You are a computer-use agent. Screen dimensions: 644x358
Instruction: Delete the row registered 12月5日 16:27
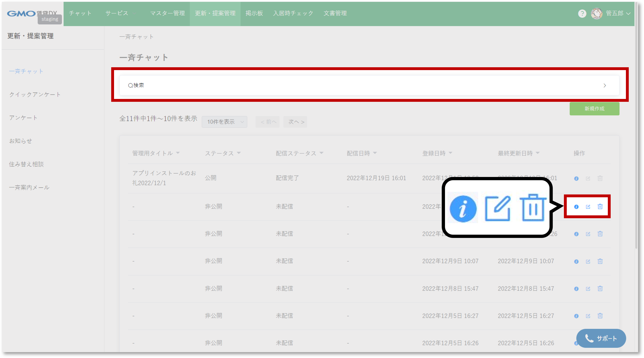click(x=600, y=316)
